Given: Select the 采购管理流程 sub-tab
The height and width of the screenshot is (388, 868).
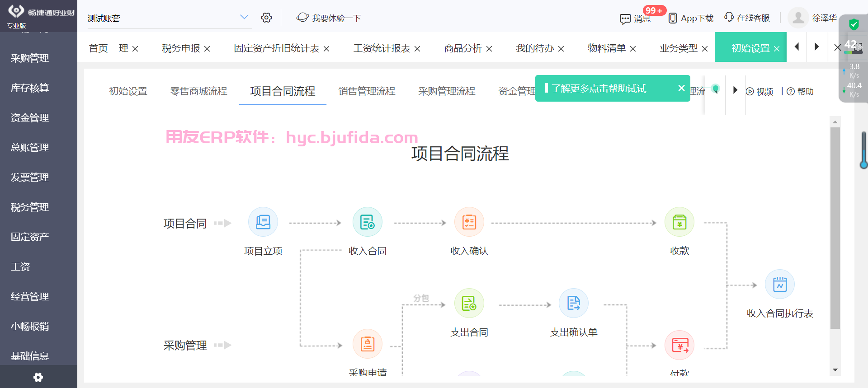Looking at the screenshot, I should [447, 91].
